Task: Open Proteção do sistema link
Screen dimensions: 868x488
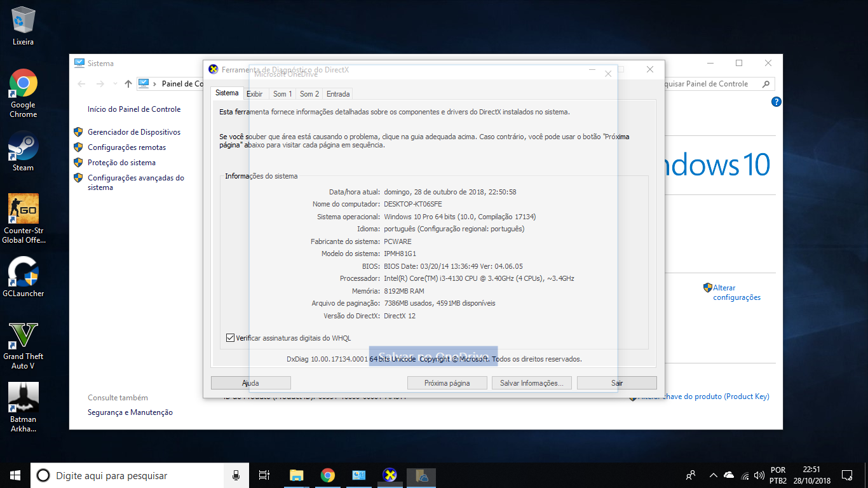Action: pyautogui.click(x=121, y=163)
